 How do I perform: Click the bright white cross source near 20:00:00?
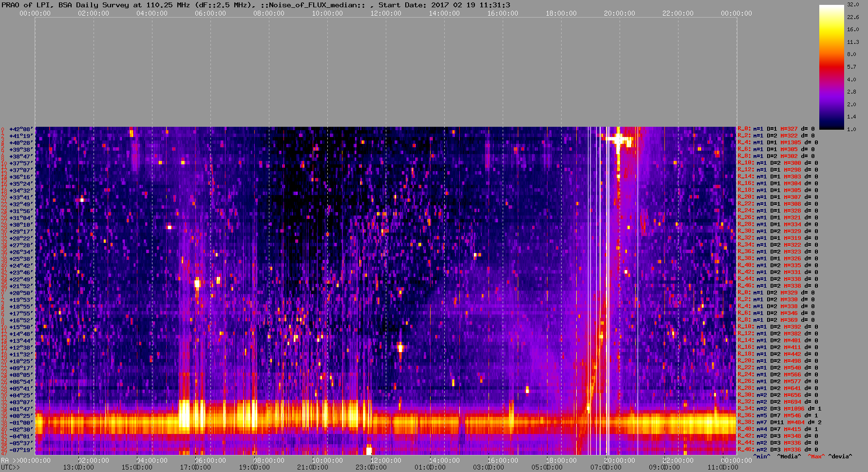(x=619, y=139)
